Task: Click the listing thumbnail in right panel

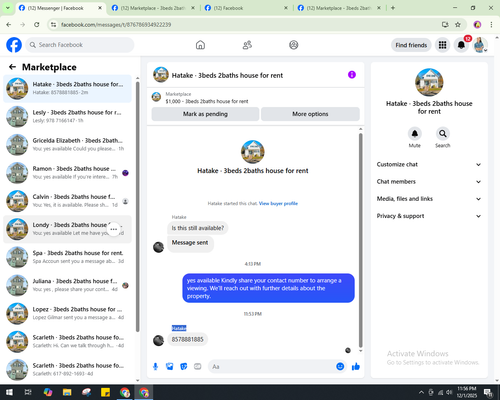Action: coord(429,82)
